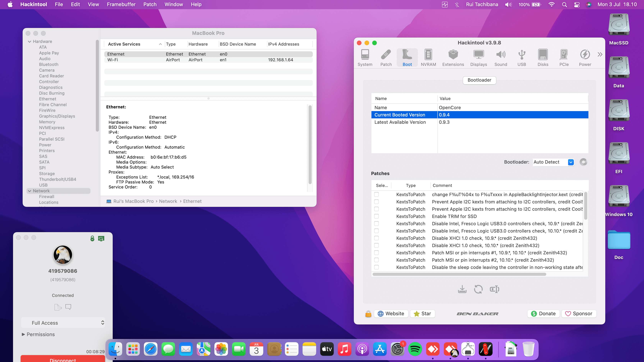
Task: Open Safari from the Dock
Action: click(x=150, y=349)
